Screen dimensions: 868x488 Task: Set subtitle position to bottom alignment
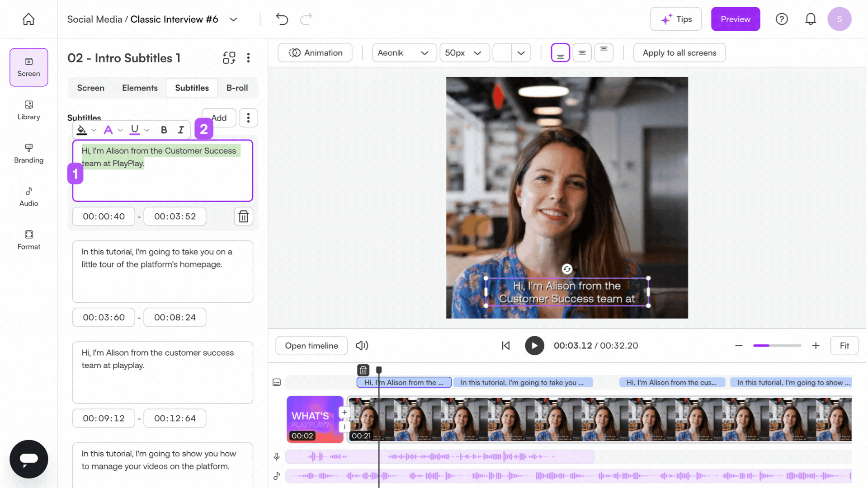560,53
